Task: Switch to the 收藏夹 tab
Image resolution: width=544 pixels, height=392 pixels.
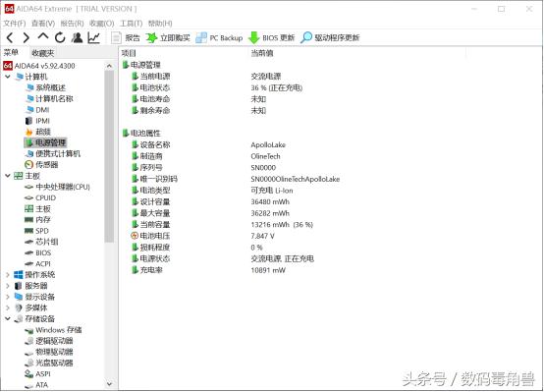Action: pyautogui.click(x=43, y=53)
